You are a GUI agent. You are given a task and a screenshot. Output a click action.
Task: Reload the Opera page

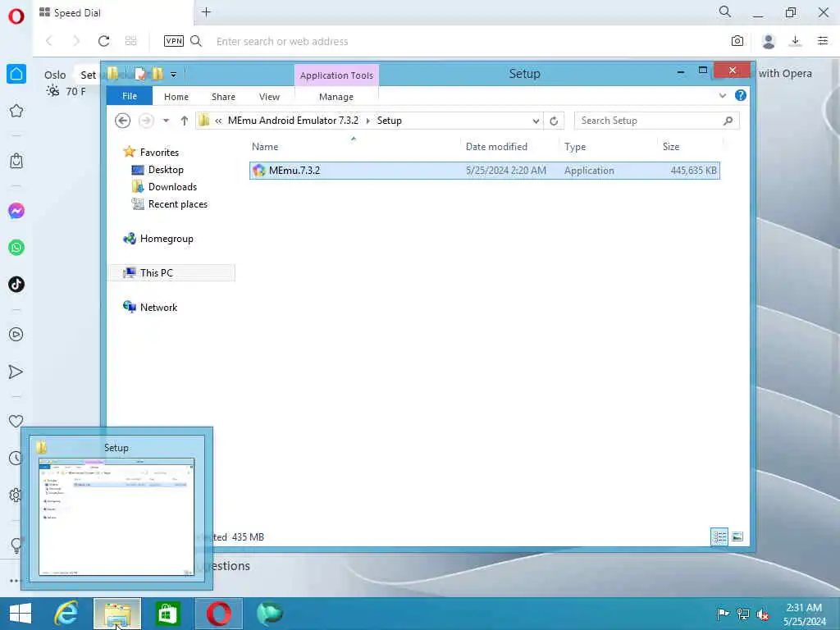[104, 41]
